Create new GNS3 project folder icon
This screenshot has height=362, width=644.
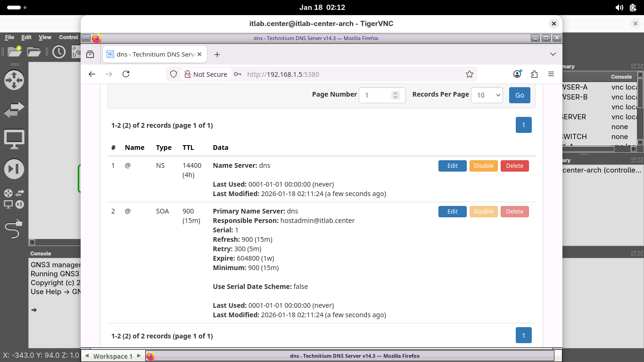click(x=13, y=52)
